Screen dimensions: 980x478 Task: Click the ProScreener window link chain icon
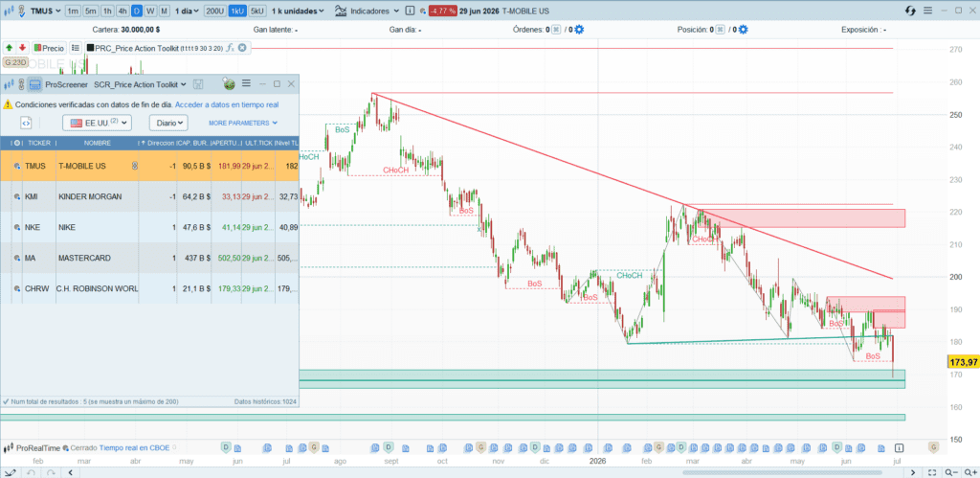pyautogui.click(x=21, y=84)
